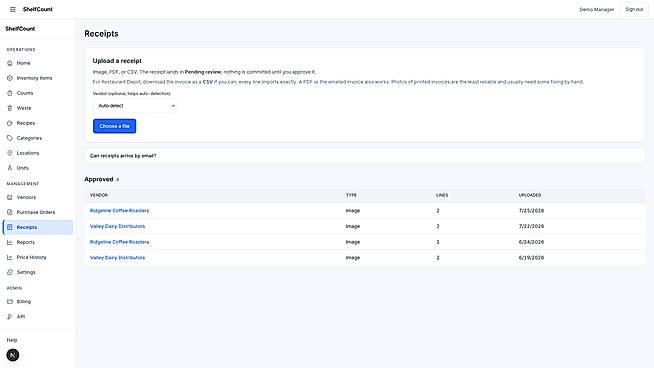Toggle the hamburger menu icon
The image size is (654, 368).
click(13, 9)
